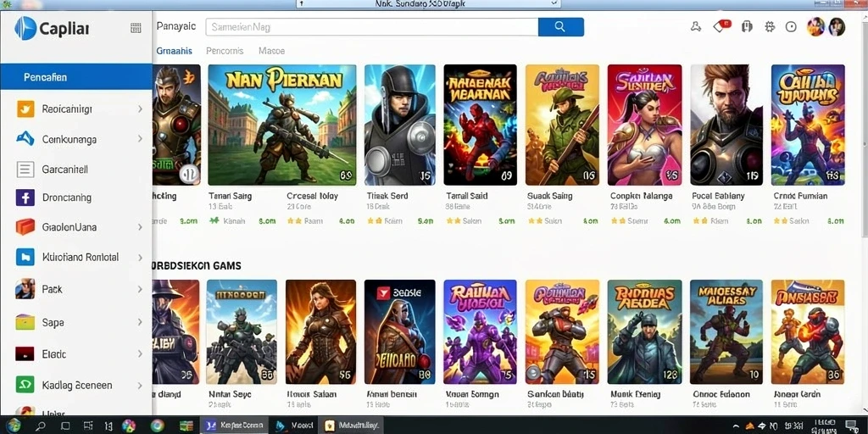
Task: Click the Garcanitell sidebar entry
Action: (x=76, y=170)
